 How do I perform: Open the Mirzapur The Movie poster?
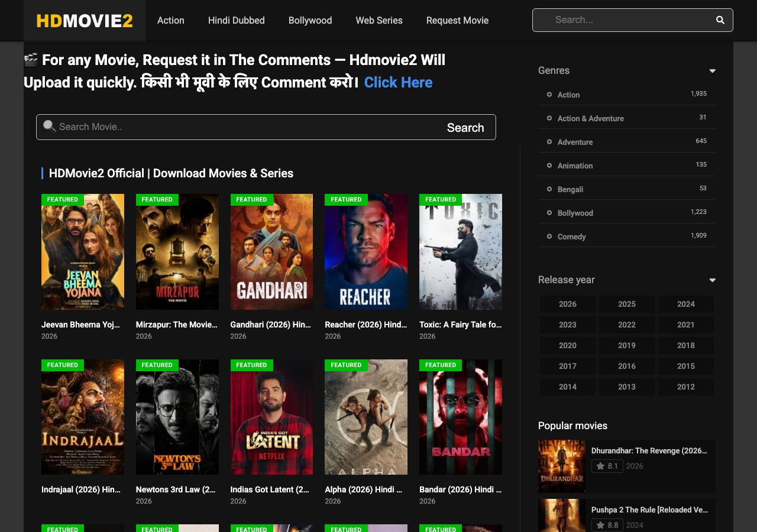(x=177, y=252)
